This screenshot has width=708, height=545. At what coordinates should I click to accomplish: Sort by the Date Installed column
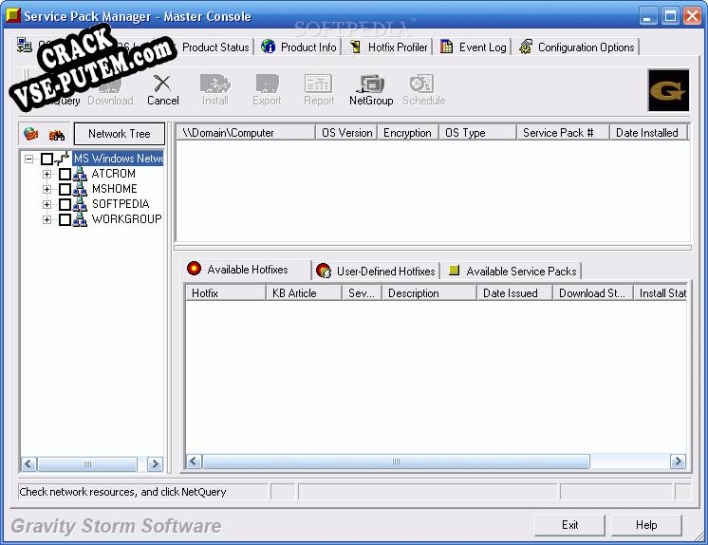648,133
